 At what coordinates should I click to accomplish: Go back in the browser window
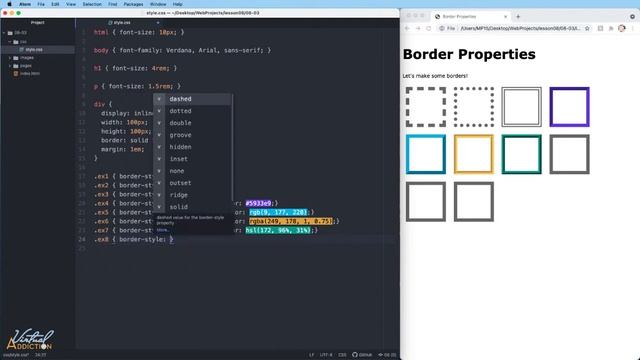coord(407,29)
